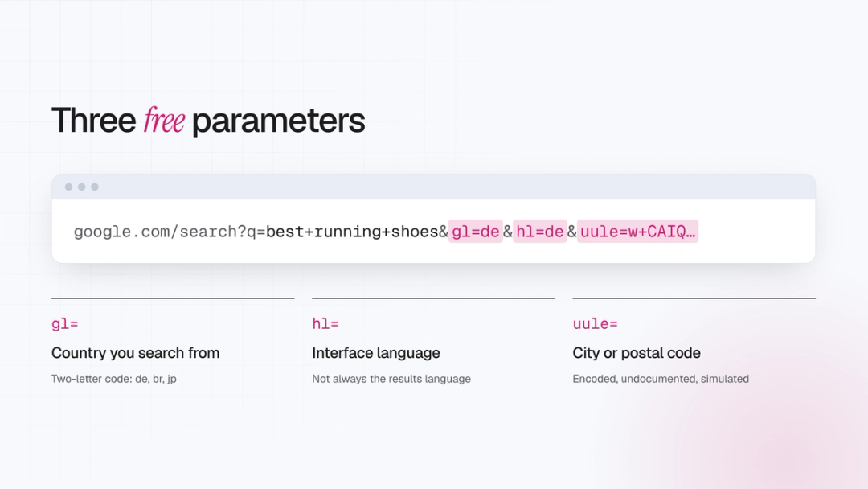Click the middle window dot in mock browser
This screenshot has width=868, height=489.
tap(82, 187)
